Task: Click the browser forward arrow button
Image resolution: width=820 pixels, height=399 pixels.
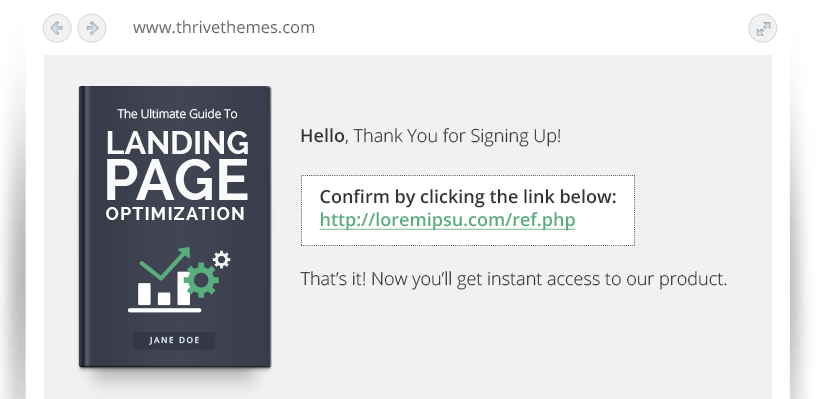Action: [x=92, y=28]
